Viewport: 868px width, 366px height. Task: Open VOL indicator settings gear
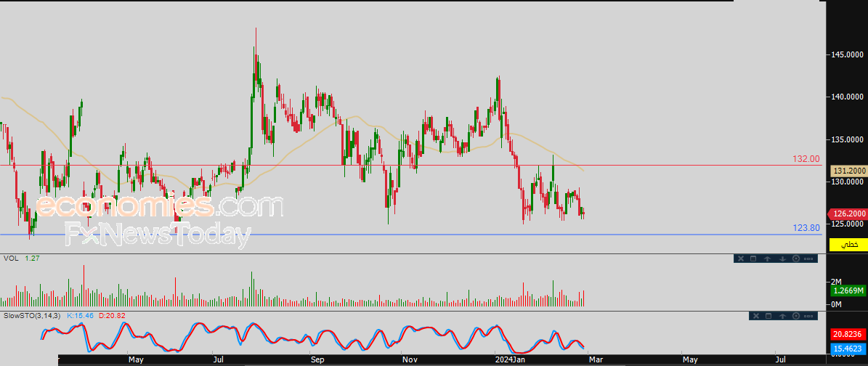pos(796,259)
